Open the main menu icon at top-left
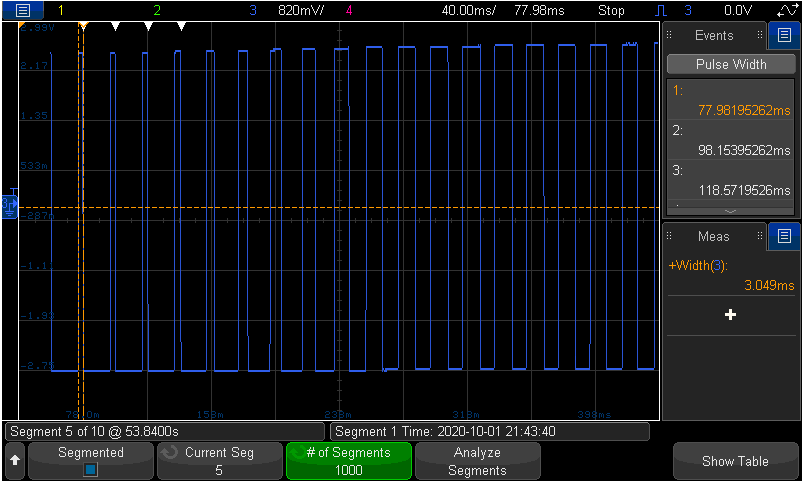This screenshot has width=805, height=483. pos(22,10)
